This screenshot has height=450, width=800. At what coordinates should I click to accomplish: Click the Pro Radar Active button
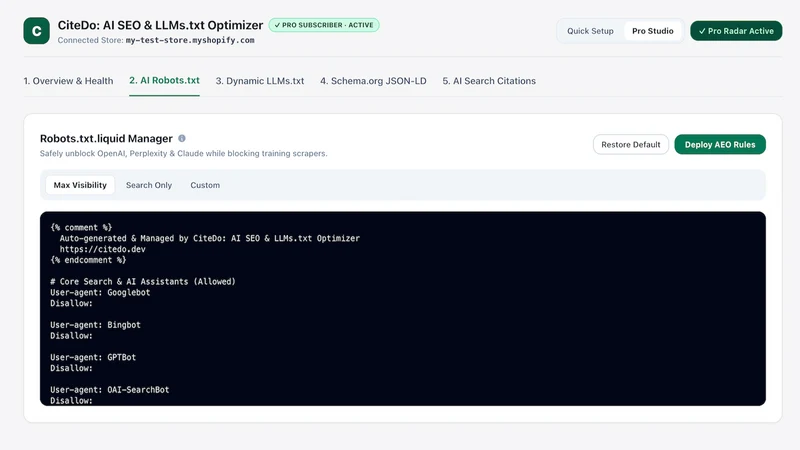click(x=736, y=31)
